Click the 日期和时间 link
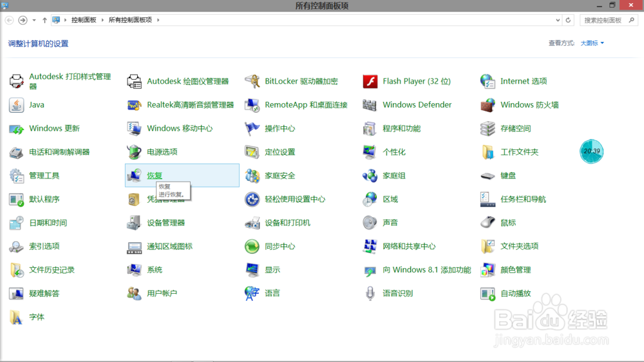This screenshot has width=644, height=362. coord(48,223)
